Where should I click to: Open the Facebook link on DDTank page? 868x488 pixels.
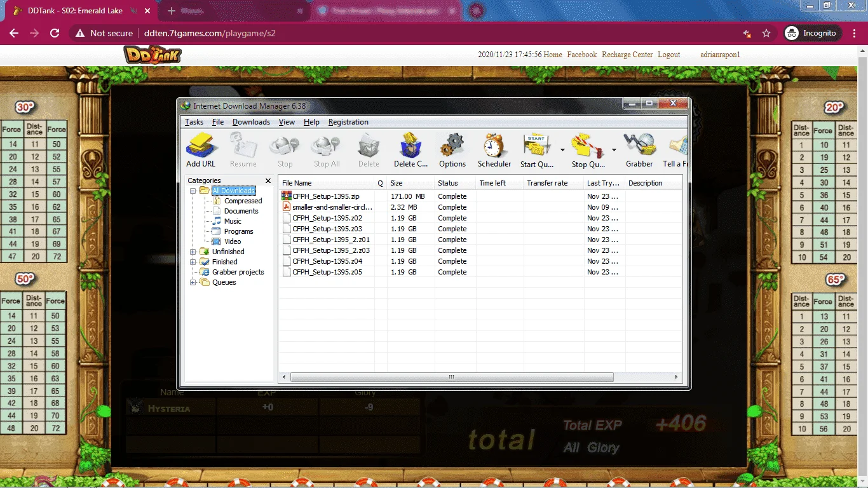coord(582,55)
